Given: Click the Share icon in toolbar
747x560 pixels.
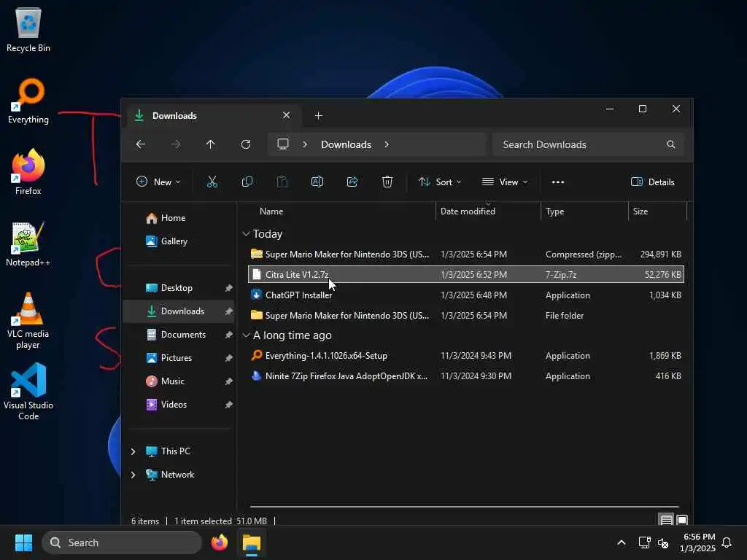Looking at the screenshot, I should pyautogui.click(x=352, y=182).
